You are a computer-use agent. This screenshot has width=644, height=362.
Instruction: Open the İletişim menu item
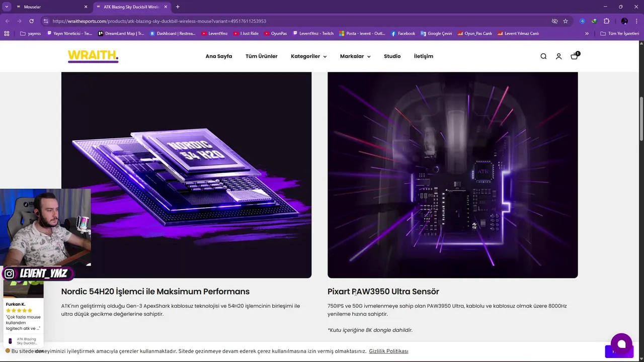(x=423, y=56)
